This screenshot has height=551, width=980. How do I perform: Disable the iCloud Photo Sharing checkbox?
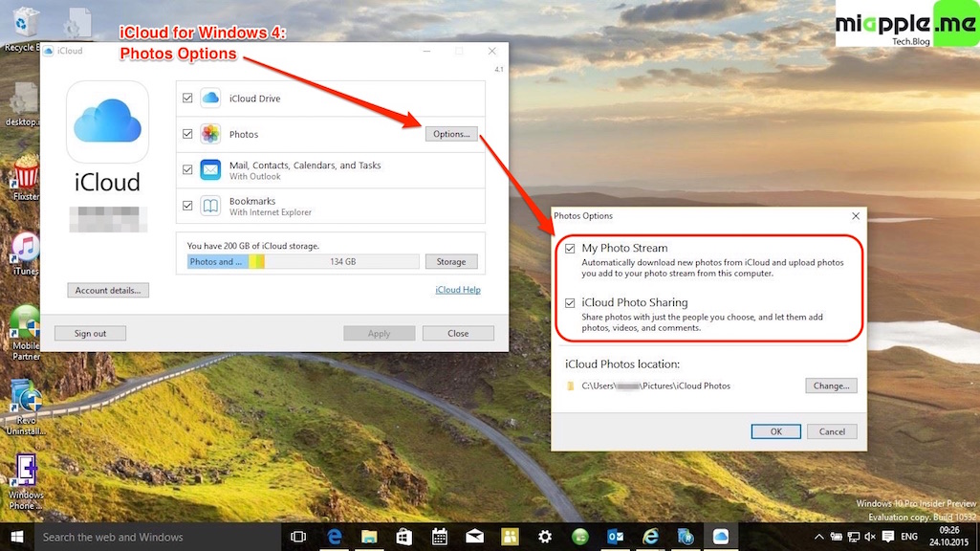click(570, 302)
